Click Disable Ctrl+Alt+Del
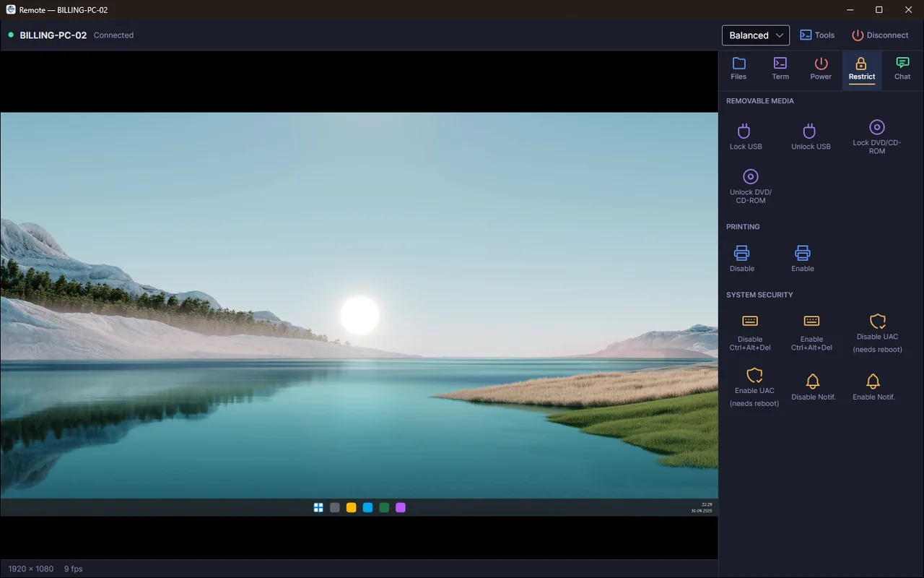 click(x=750, y=333)
